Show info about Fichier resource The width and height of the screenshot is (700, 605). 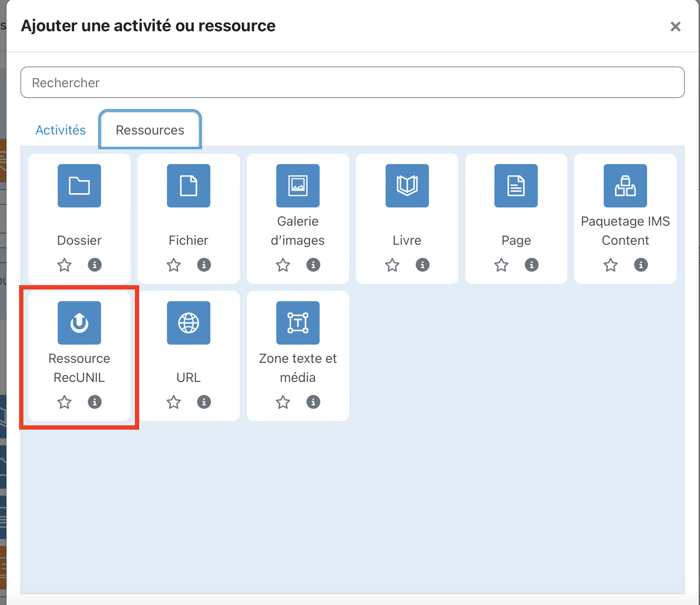pyautogui.click(x=204, y=265)
